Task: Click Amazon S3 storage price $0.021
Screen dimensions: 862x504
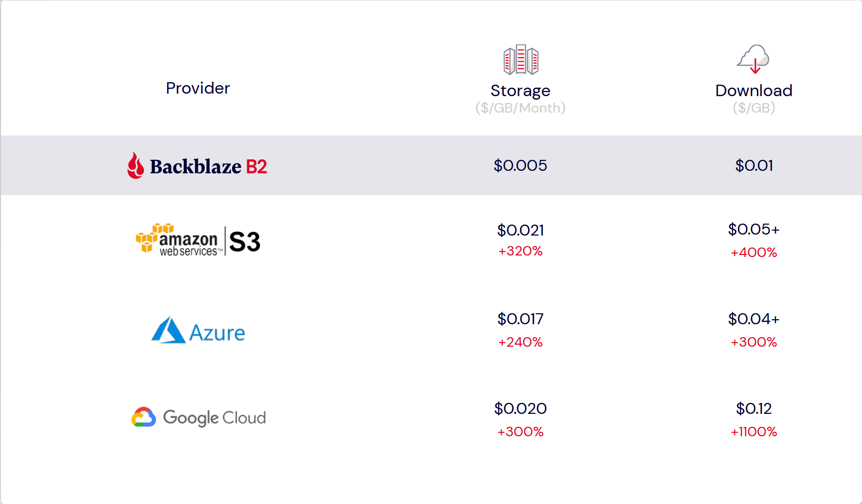Action: (x=520, y=230)
